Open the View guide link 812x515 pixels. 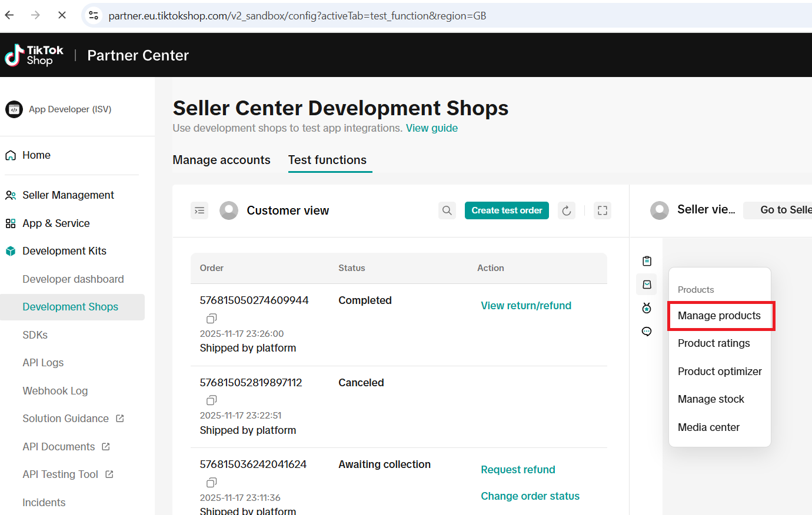(431, 128)
